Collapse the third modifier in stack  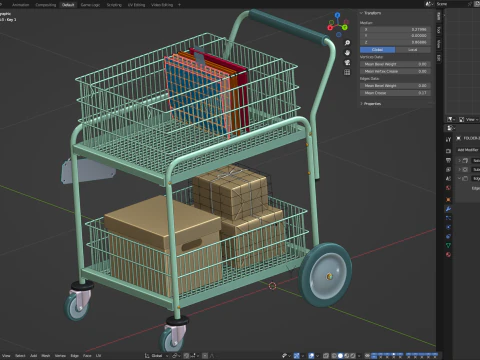pos(459,178)
